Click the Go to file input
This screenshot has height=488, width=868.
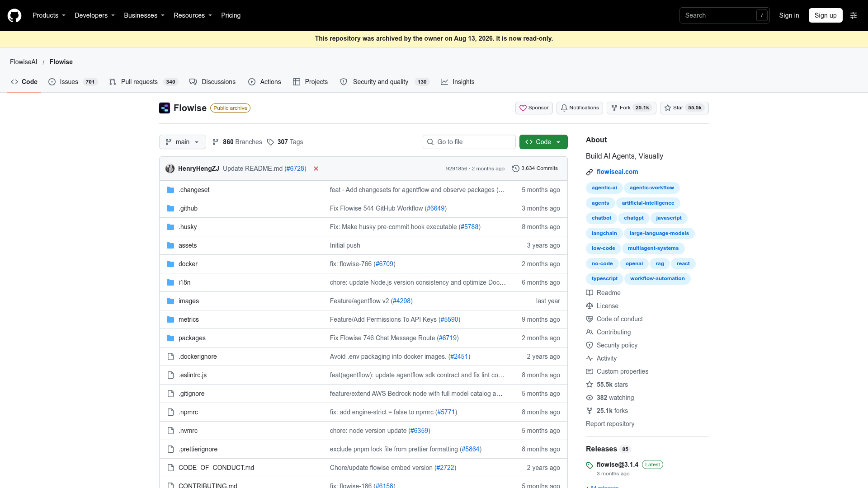click(x=469, y=142)
